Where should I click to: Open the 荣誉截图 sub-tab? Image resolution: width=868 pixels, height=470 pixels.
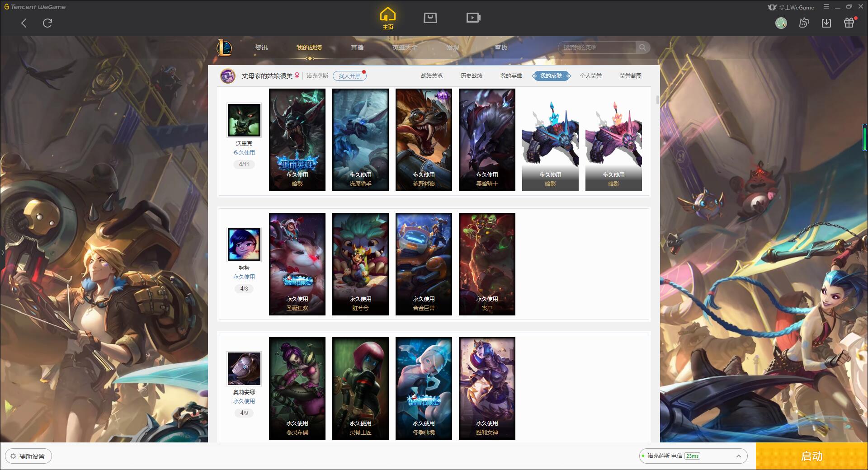[x=631, y=76]
